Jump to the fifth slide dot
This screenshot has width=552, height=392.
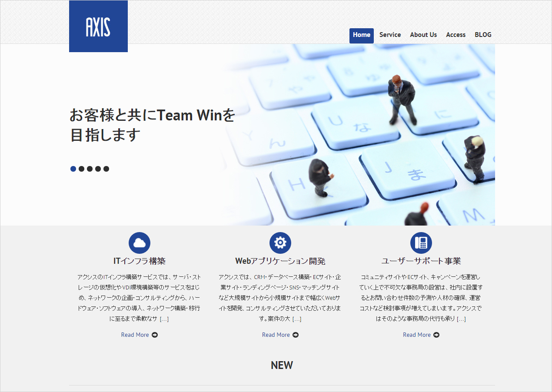[106, 169]
